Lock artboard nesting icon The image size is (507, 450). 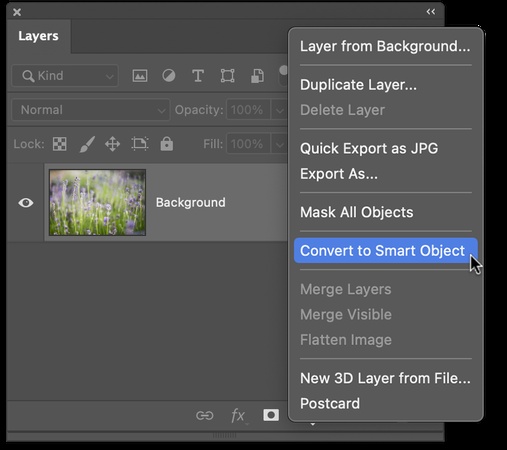pos(140,144)
